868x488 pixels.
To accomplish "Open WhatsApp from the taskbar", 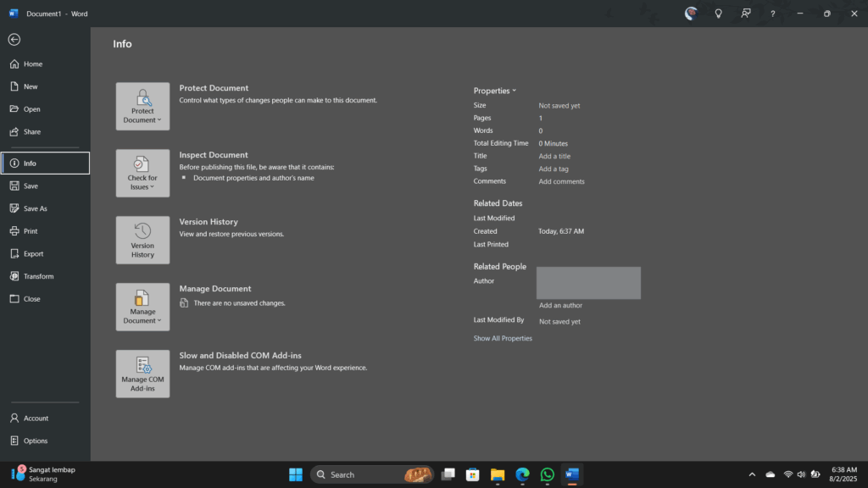I will (548, 474).
